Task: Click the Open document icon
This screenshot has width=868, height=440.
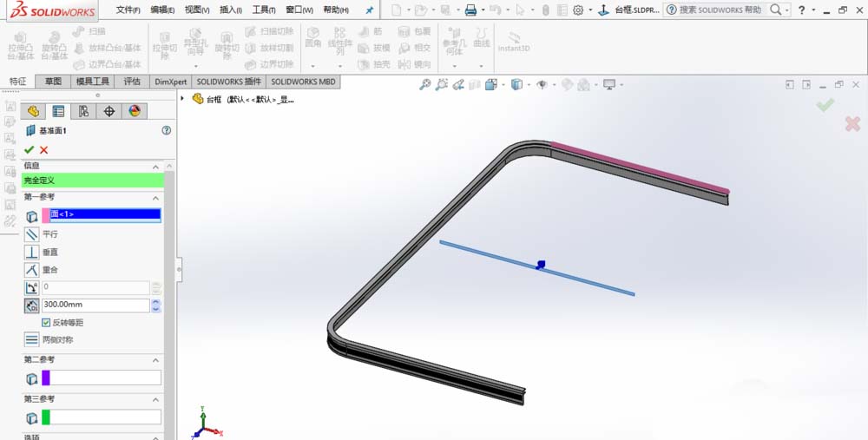Action: coord(421,10)
